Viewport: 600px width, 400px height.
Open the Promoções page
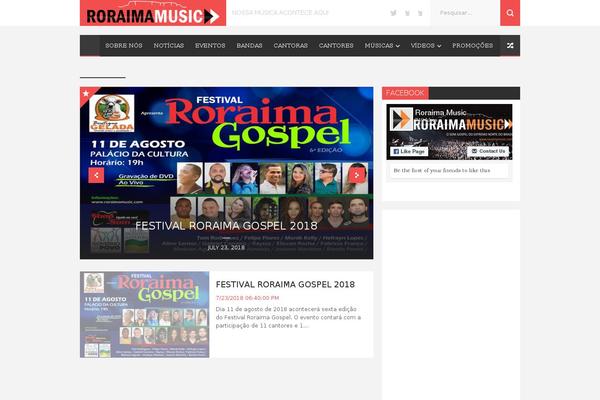click(473, 46)
